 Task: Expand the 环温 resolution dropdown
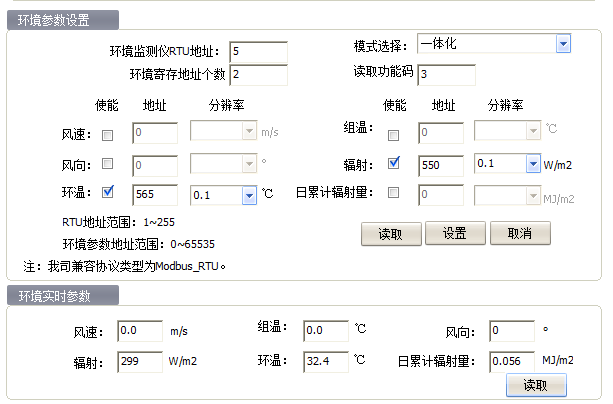click(x=249, y=196)
